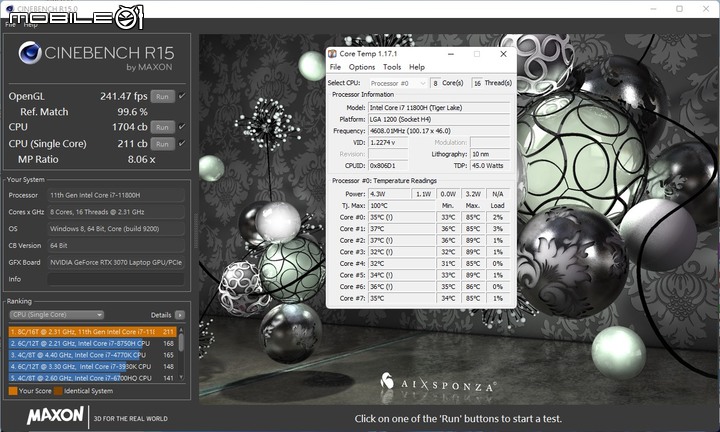Click the Core Temp title bar icon
This screenshot has height=432, width=720.
click(332, 54)
